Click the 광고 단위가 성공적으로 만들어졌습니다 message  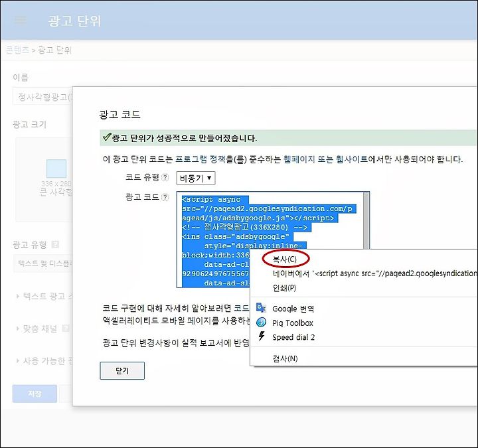(x=184, y=138)
